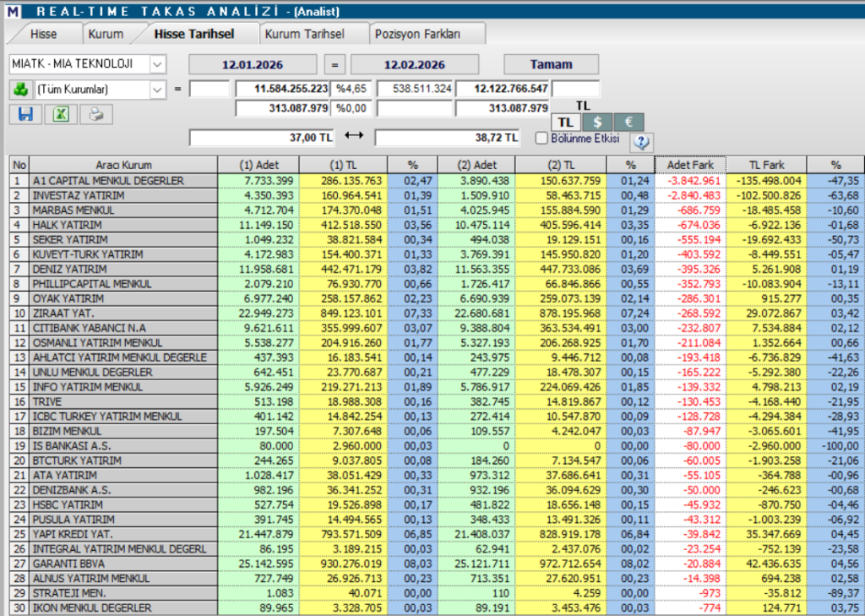Click the double arrow between prices
Image resolution: width=865 pixels, height=616 pixels.
pyautogui.click(x=354, y=136)
